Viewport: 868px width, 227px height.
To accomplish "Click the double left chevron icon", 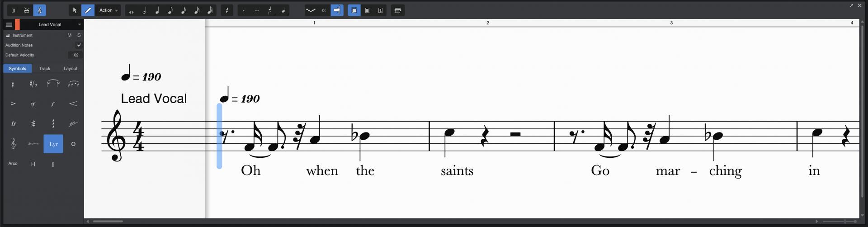I will 324,10.
